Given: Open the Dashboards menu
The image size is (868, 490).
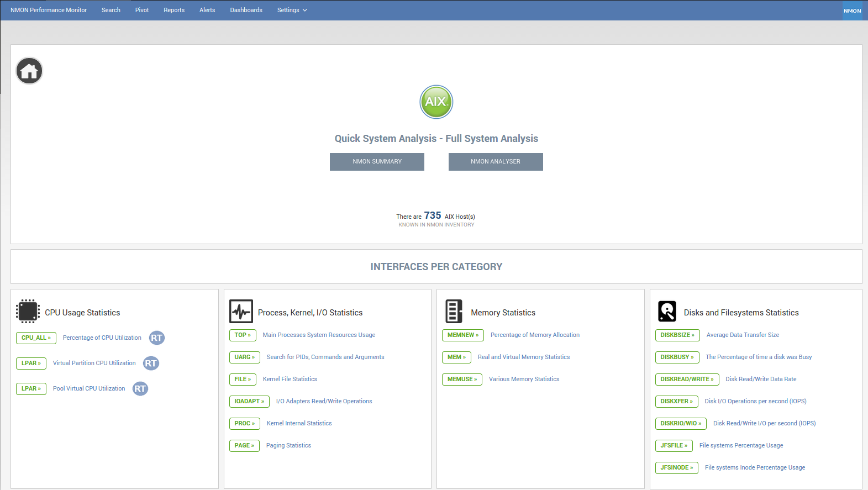Looking at the screenshot, I should click(246, 10).
